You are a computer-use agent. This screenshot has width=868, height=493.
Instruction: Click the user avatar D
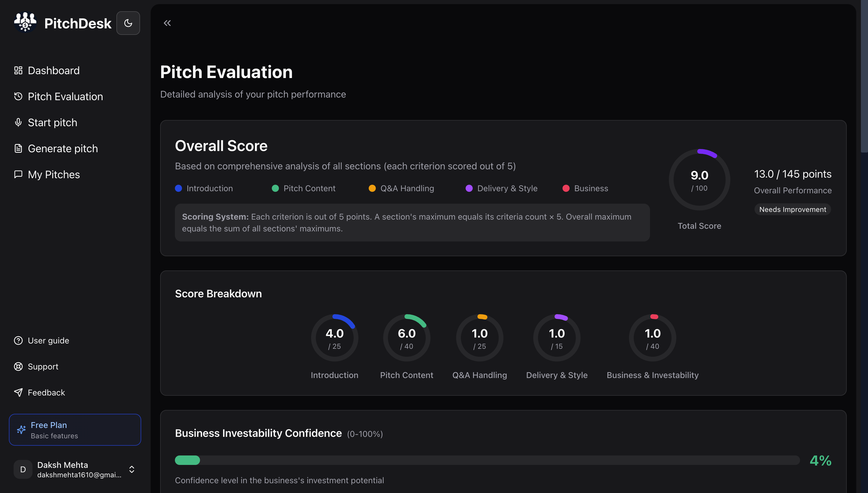coord(23,469)
